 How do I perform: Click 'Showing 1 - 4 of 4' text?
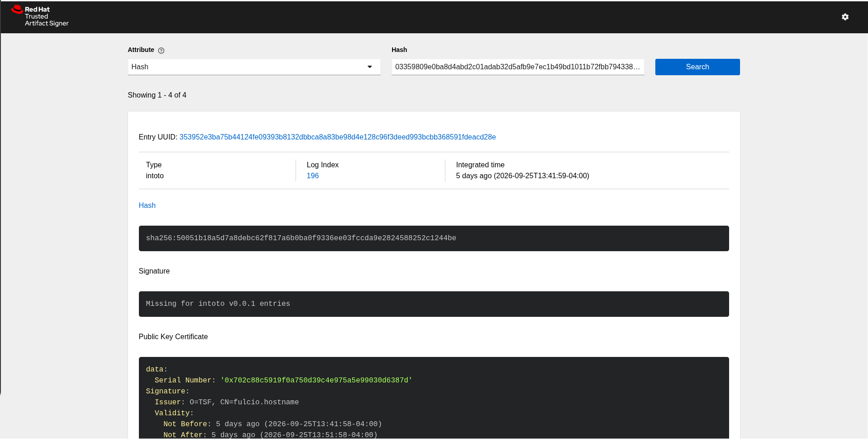click(157, 95)
